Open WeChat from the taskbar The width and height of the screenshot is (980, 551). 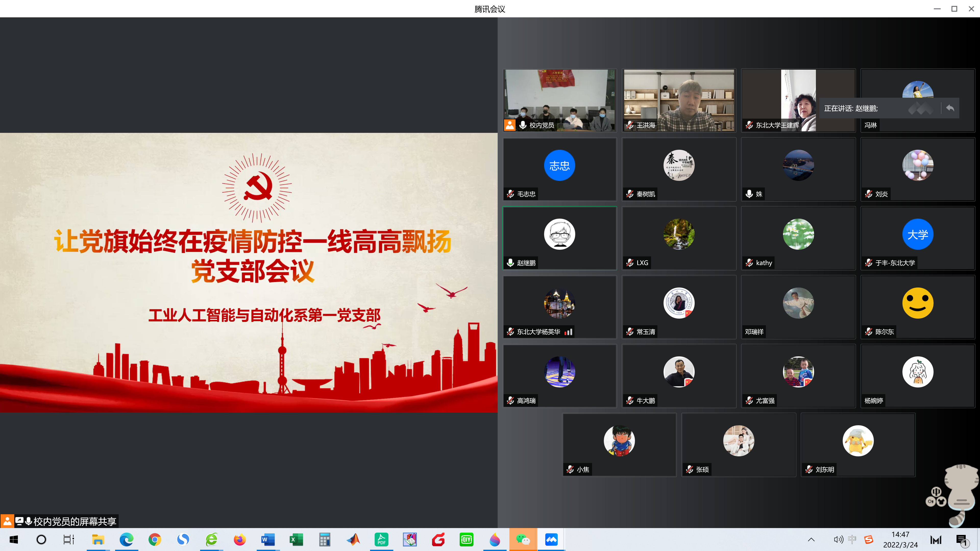(x=523, y=539)
